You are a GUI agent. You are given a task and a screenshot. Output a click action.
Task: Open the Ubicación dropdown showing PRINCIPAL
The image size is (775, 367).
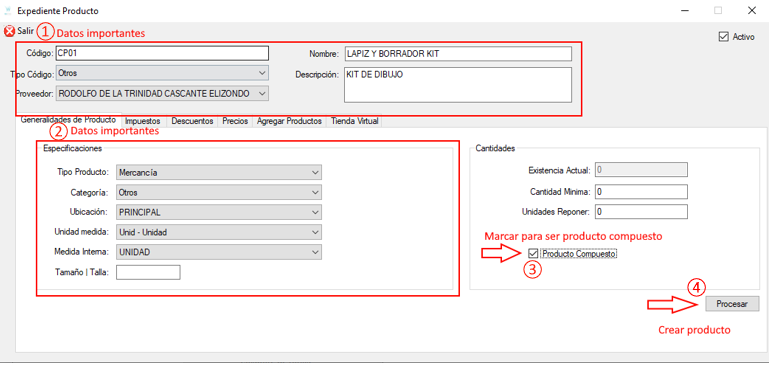click(x=219, y=212)
